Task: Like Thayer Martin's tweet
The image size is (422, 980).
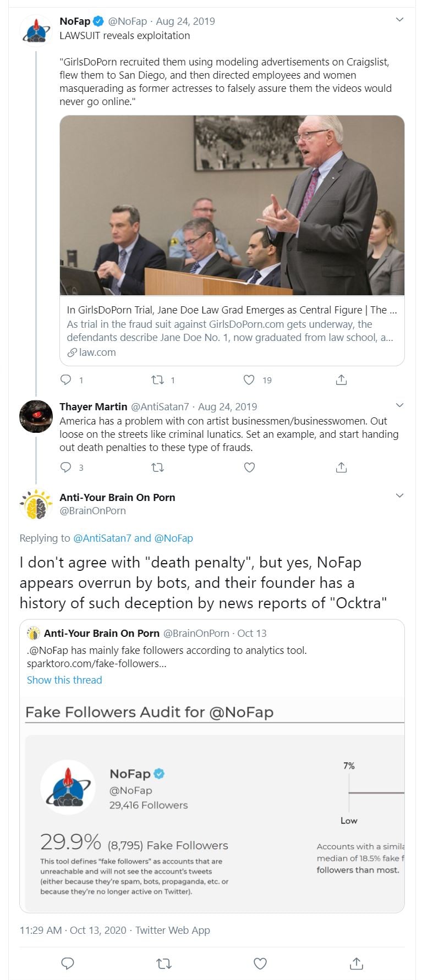Action: pyautogui.click(x=249, y=467)
